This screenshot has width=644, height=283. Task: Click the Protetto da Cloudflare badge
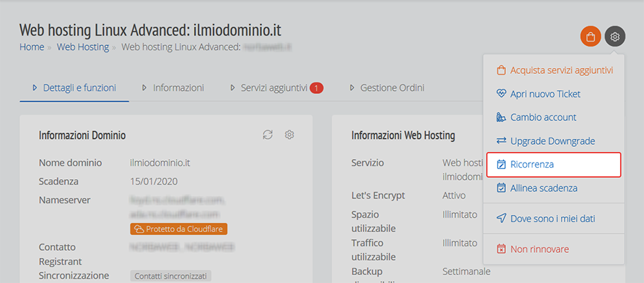click(179, 229)
